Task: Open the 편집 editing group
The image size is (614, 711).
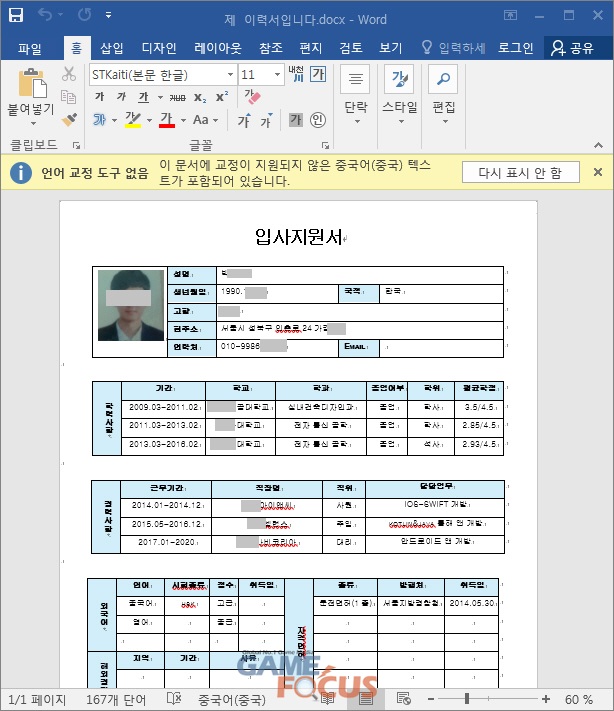Action: (443, 94)
